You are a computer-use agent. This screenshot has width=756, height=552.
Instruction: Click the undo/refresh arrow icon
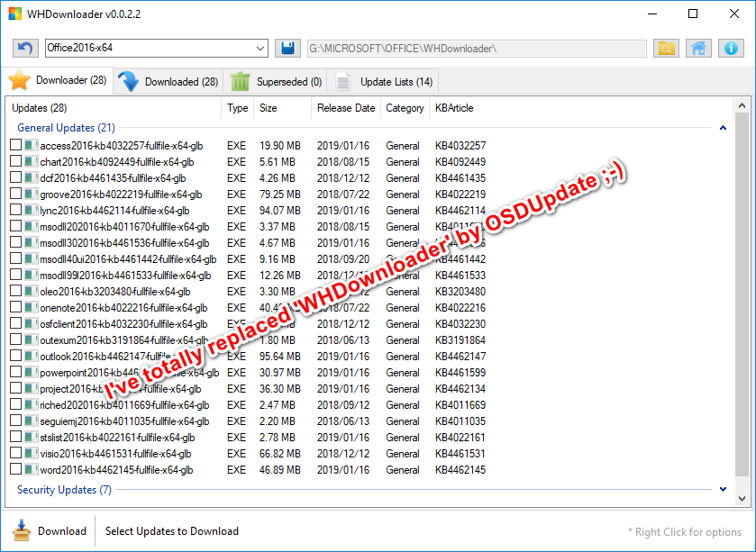pyautogui.click(x=25, y=48)
